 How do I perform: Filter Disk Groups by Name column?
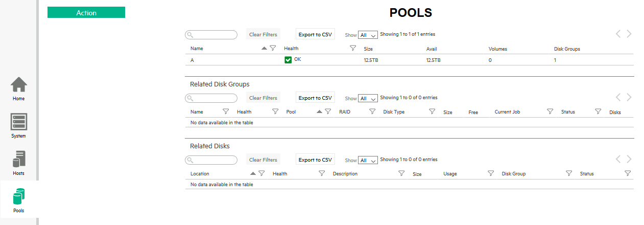point(226,111)
